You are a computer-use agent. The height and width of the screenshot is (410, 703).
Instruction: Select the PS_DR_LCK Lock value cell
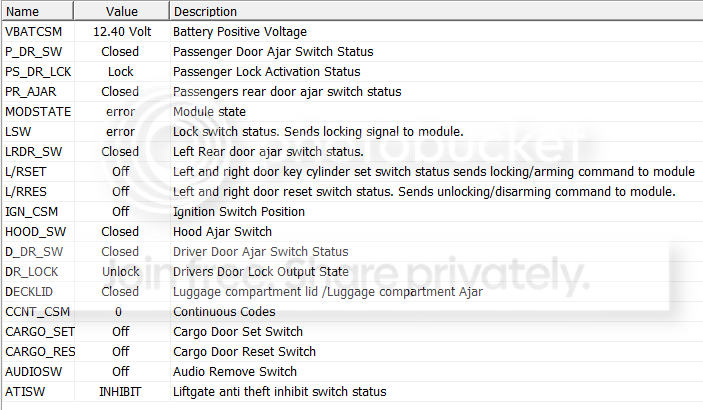[121, 72]
